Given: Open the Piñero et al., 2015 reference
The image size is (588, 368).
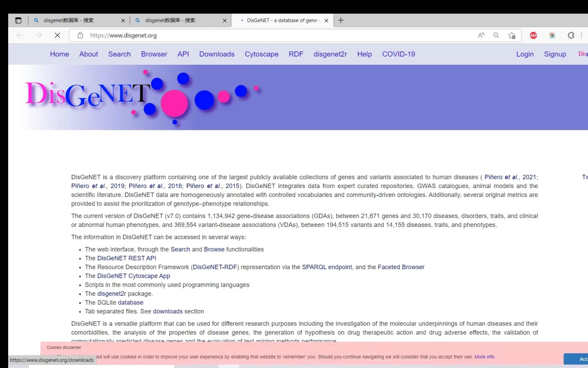Looking at the screenshot, I should point(213,186).
